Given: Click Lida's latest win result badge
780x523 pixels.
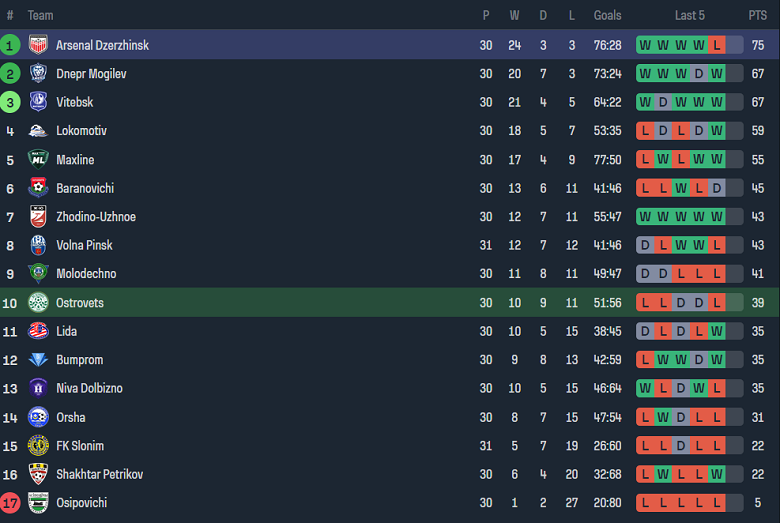Looking at the screenshot, I should click(x=716, y=331).
